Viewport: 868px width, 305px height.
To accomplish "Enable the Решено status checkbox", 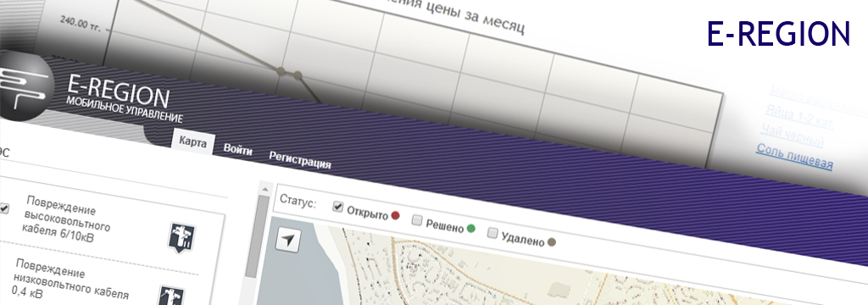I will [x=417, y=220].
